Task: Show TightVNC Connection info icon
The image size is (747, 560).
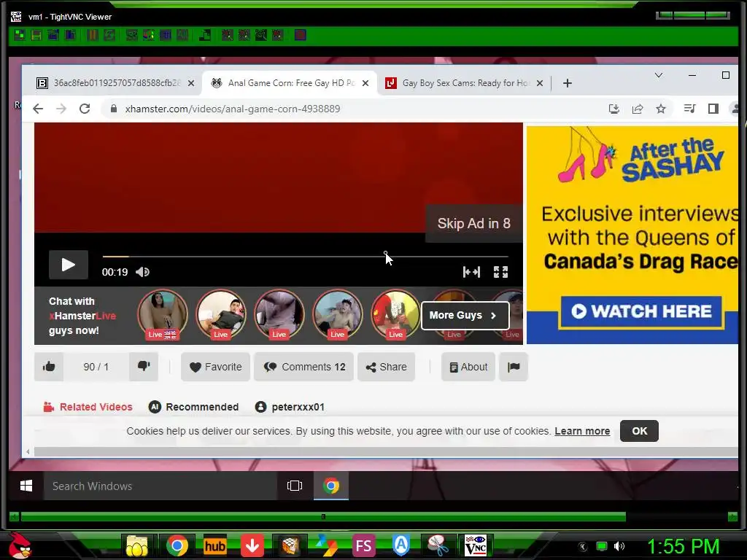Action: pyautogui.click(x=71, y=35)
